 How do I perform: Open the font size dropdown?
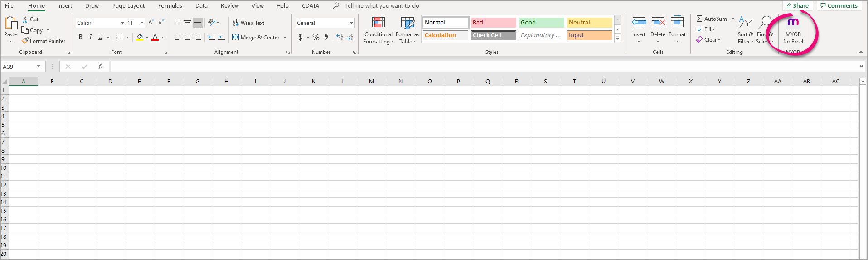click(x=142, y=23)
